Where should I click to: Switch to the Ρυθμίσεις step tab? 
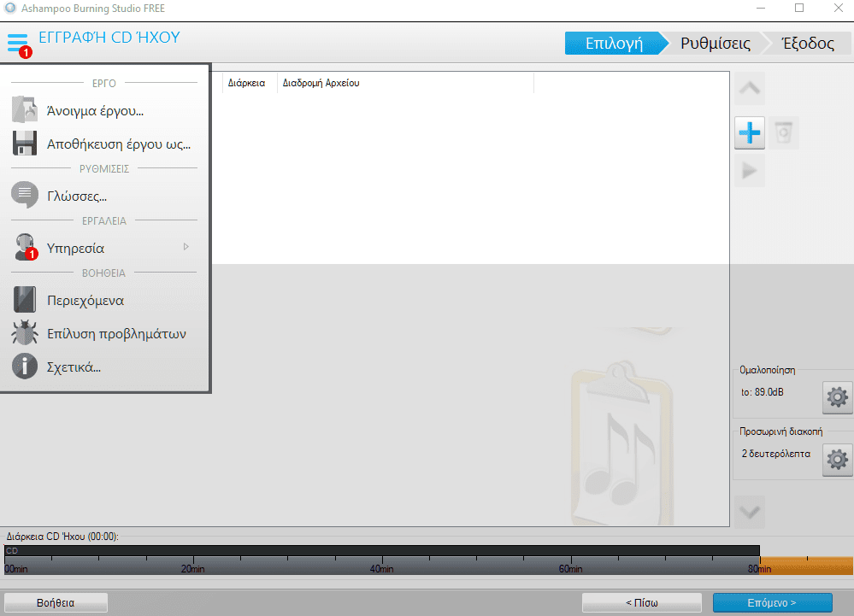[716, 43]
